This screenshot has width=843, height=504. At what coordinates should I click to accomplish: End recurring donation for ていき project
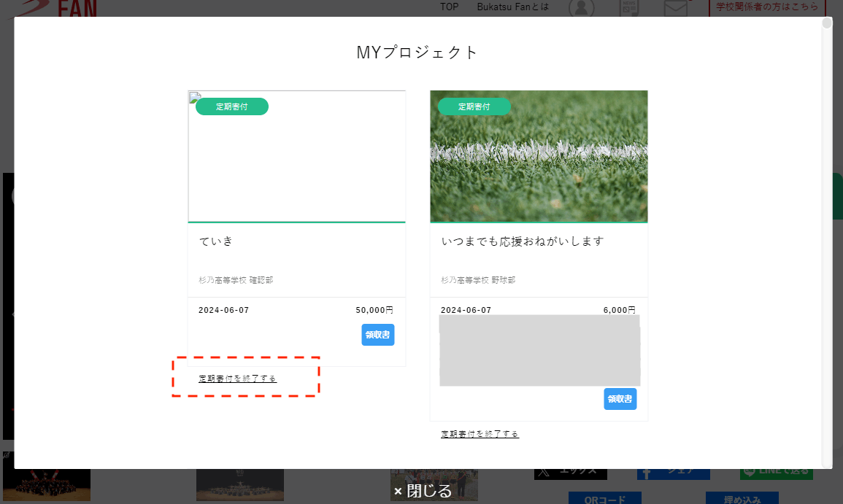point(238,379)
